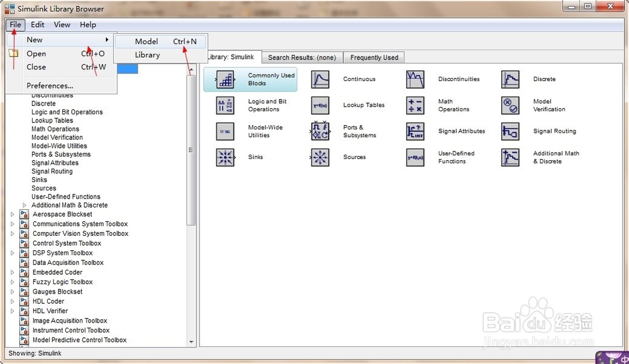Screen dimensions: 629x364
Task: Expand the Embedded Coder node
Action: pos(12,272)
